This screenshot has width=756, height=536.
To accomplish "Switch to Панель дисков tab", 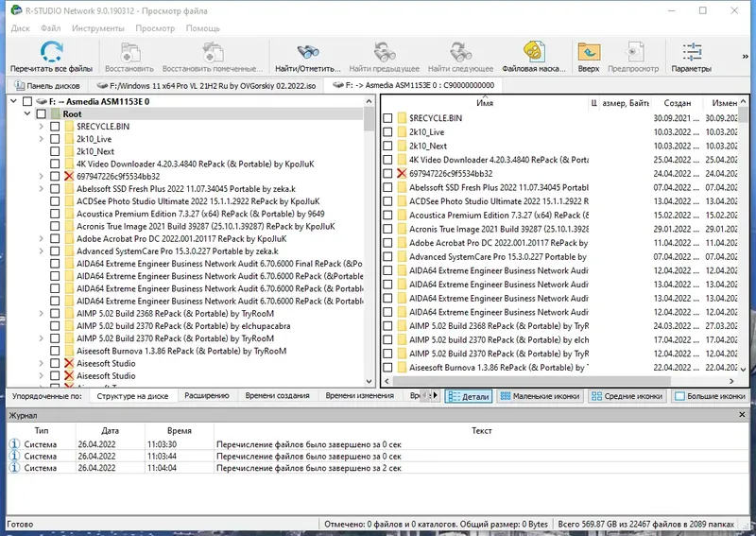I will tap(46, 85).
